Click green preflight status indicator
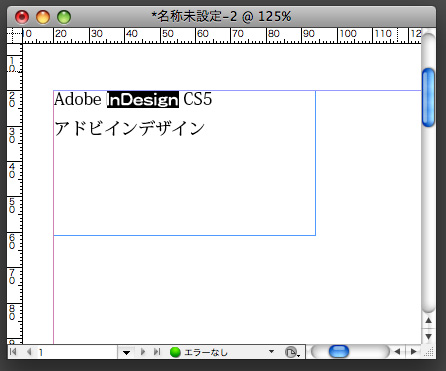This screenshot has height=371, width=446. [x=175, y=352]
